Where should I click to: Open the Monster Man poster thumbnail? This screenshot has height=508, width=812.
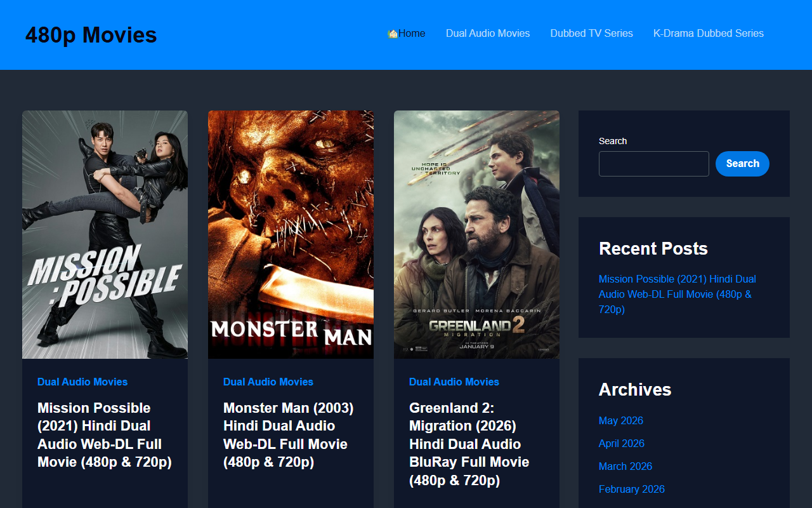click(291, 234)
